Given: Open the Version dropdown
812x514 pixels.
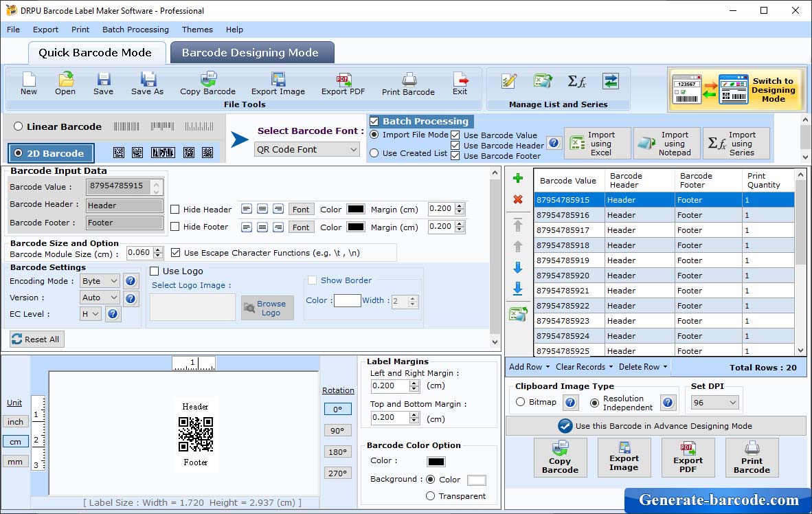Looking at the screenshot, I should [100, 298].
